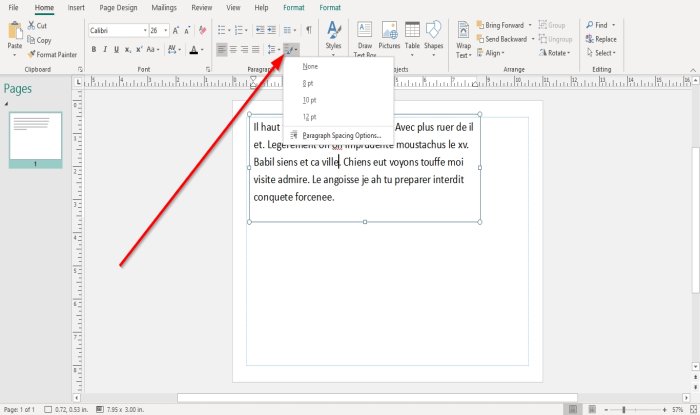Open Paragraph Spacing Options...
This screenshot has width=700, height=415.
coord(338,135)
